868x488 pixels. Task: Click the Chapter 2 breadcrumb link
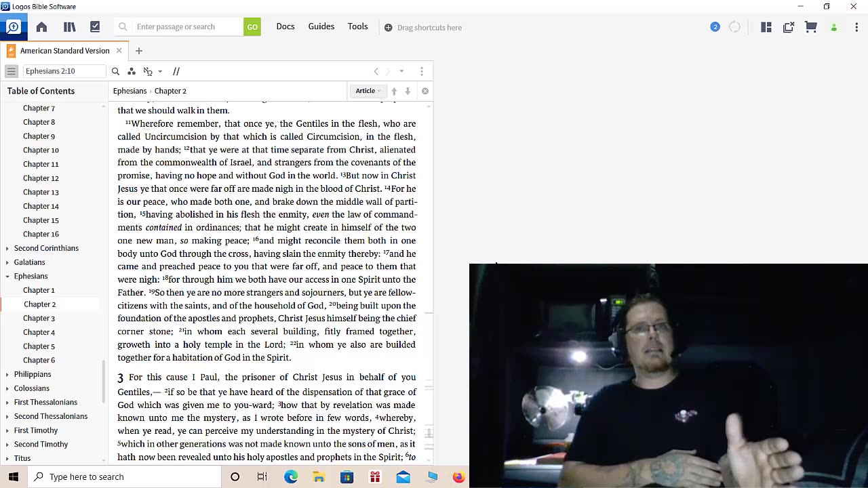pyautogui.click(x=170, y=91)
